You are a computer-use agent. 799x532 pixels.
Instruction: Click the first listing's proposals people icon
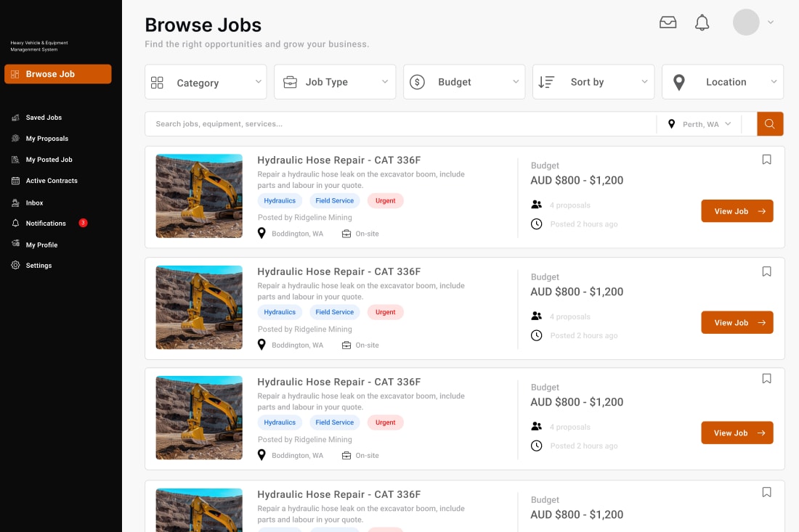point(536,205)
